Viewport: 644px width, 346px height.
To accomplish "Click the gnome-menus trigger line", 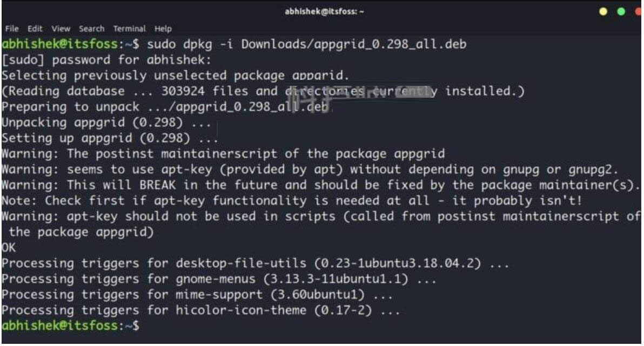I will 219,279.
